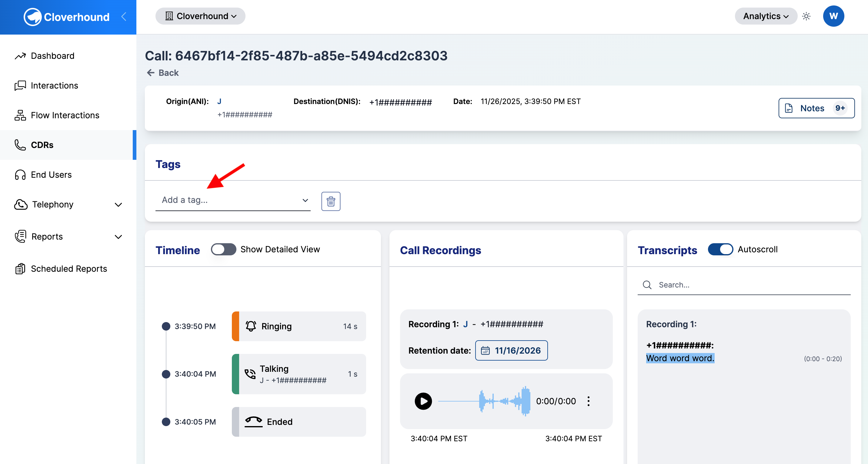Change retention date 11/16/2026
The image size is (868, 464).
pyautogui.click(x=511, y=350)
